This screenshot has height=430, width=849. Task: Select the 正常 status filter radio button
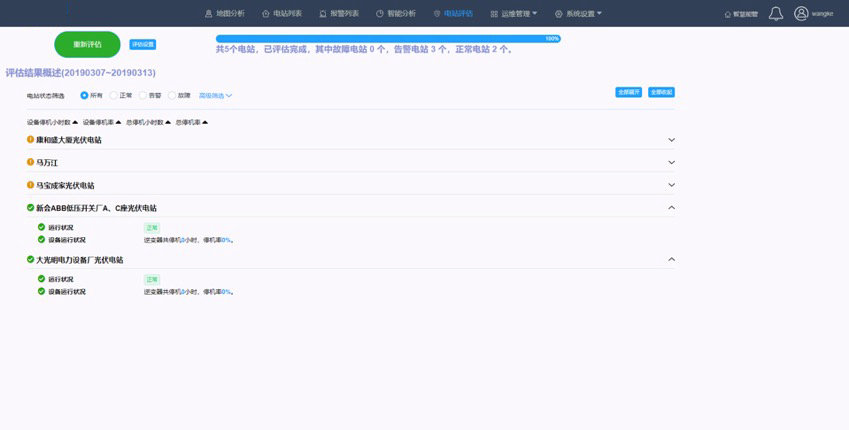point(114,95)
